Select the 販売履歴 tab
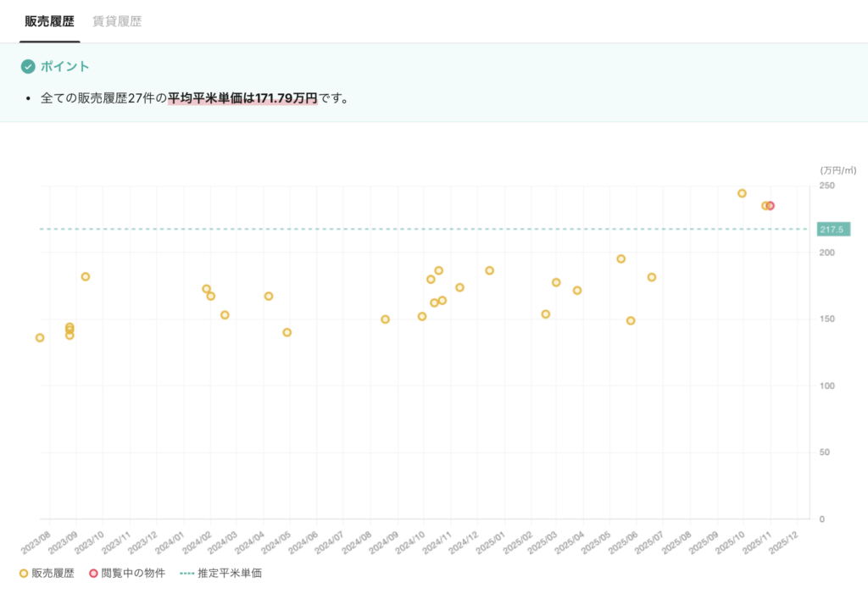The width and height of the screenshot is (868, 605). pyautogui.click(x=49, y=21)
